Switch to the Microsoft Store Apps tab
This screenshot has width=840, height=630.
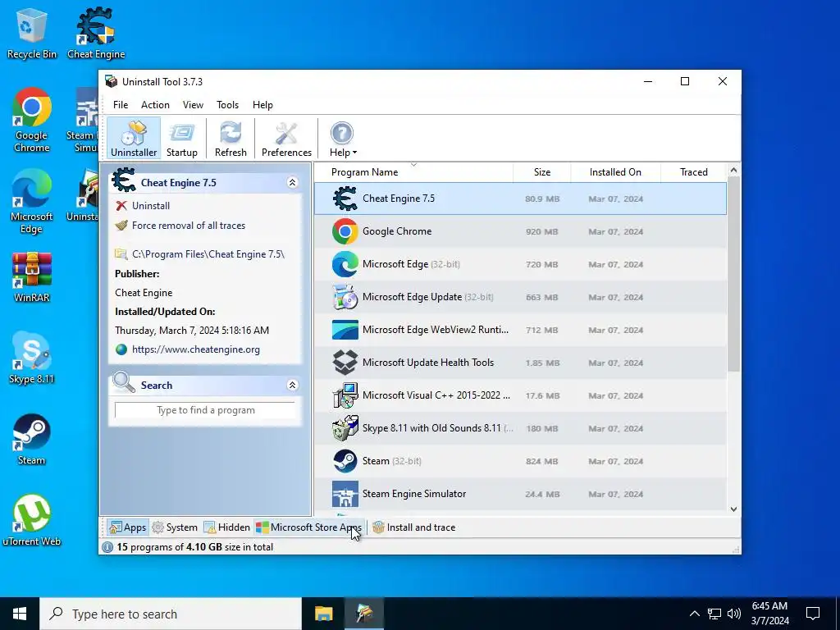click(309, 527)
